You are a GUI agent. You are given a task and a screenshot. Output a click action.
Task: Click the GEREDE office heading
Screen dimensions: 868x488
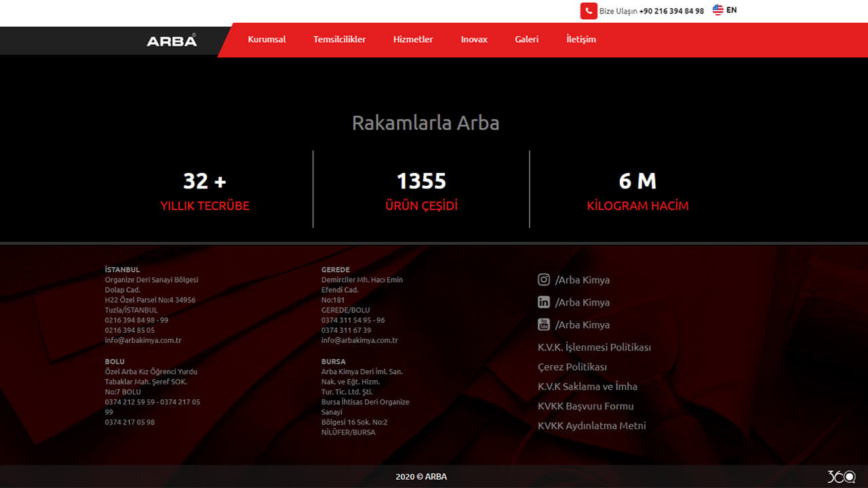point(336,270)
